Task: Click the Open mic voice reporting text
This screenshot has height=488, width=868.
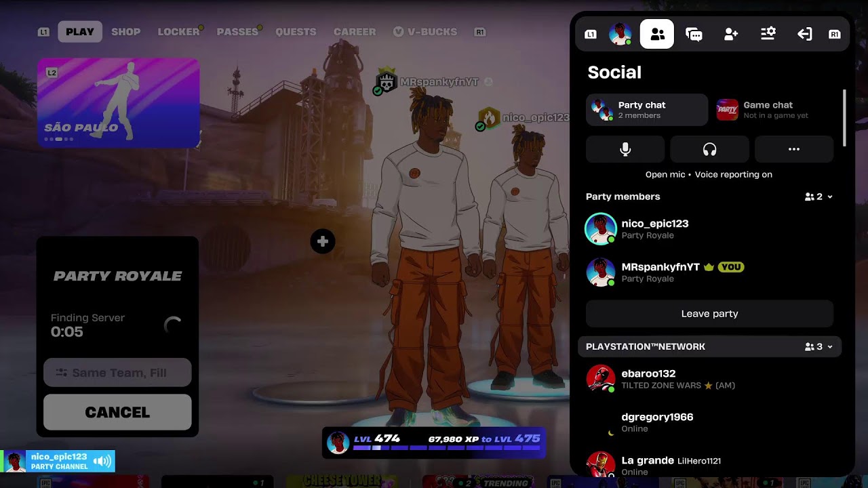Action: tap(709, 174)
